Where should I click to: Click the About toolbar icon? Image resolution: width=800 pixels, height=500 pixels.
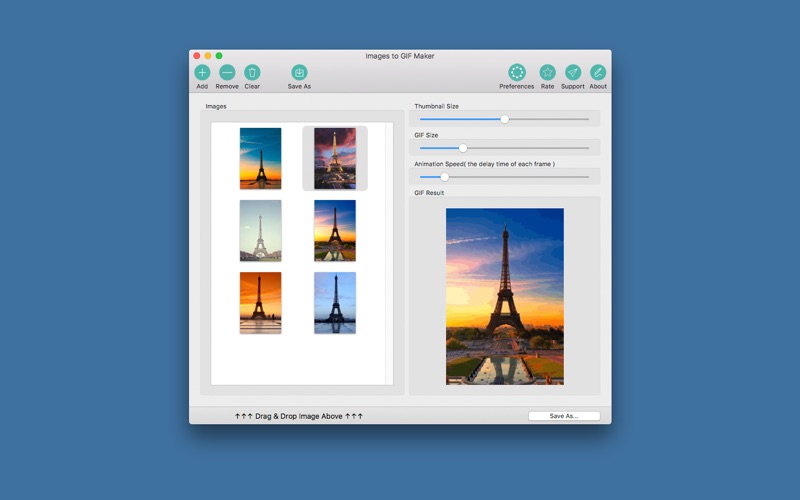[x=598, y=72]
